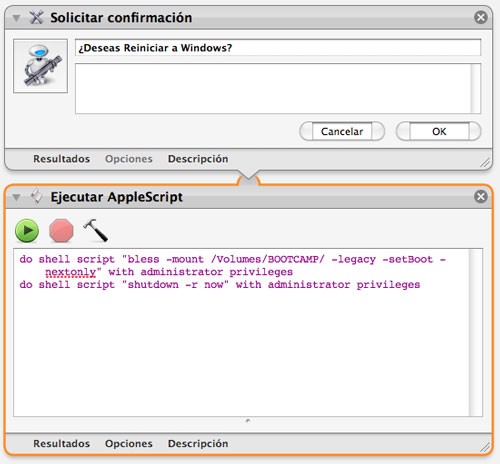
Task: Click the empty explanation text area
Action: [x=273, y=89]
